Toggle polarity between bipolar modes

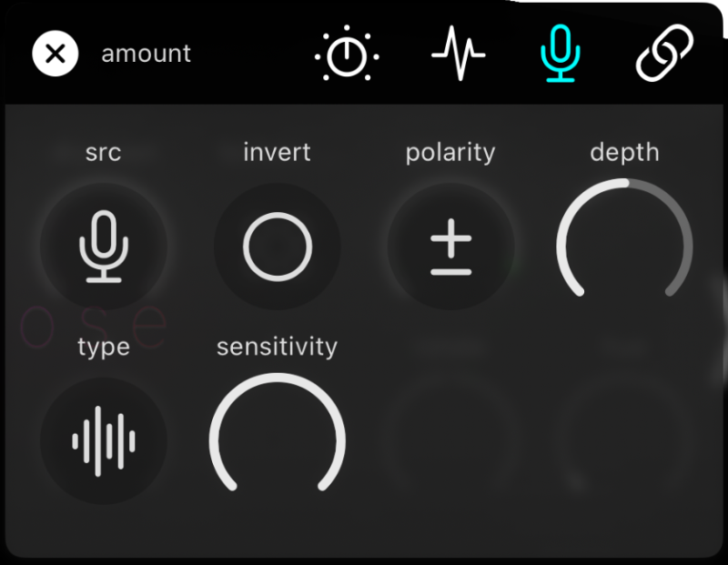pos(450,247)
